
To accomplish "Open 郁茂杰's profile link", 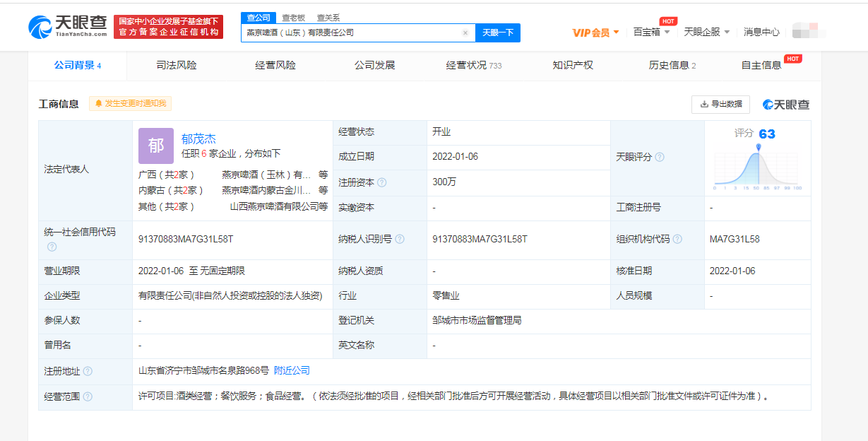I will pyautogui.click(x=198, y=139).
